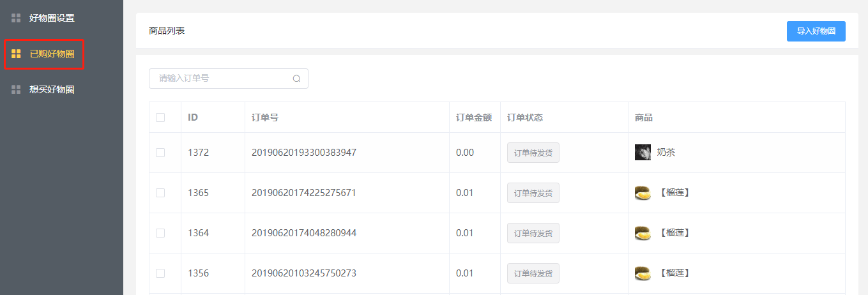The width and height of the screenshot is (868, 295).
Task: Click 订单待发货 status button for order 1364
Action: coord(533,233)
